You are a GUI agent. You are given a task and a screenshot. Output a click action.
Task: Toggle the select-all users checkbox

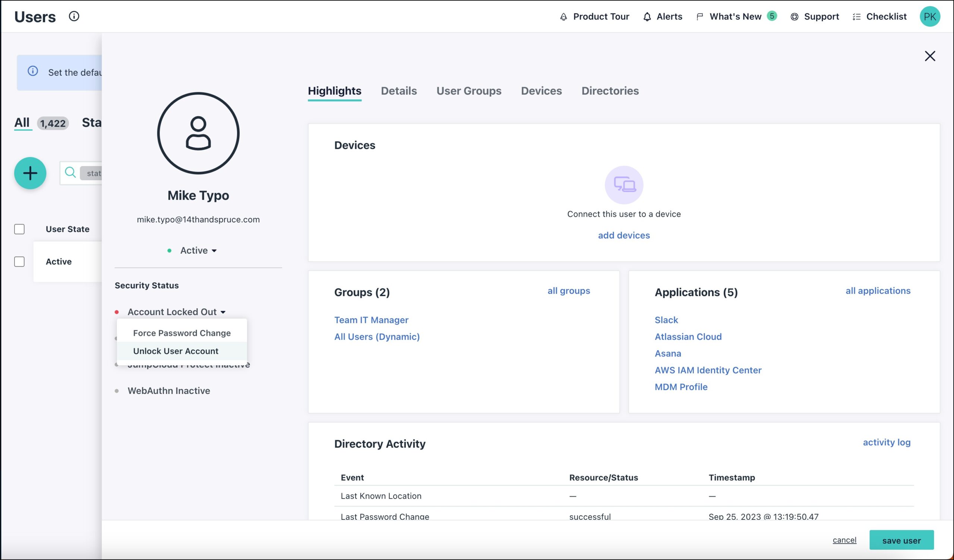(19, 229)
